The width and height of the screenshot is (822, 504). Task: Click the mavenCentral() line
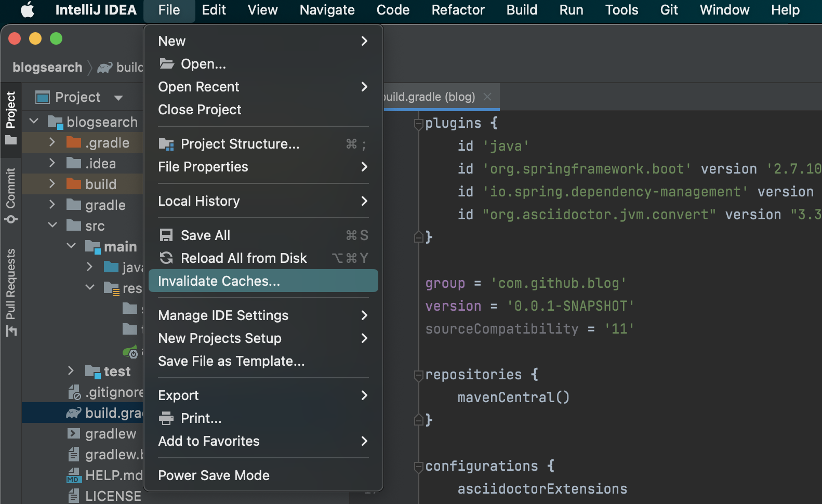(513, 397)
